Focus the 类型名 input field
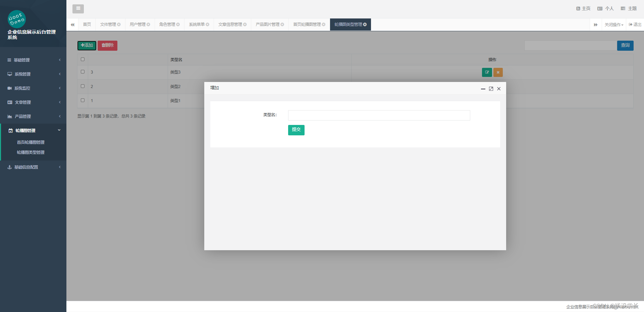Viewport: 644px width, 312px height. [379, 115]
